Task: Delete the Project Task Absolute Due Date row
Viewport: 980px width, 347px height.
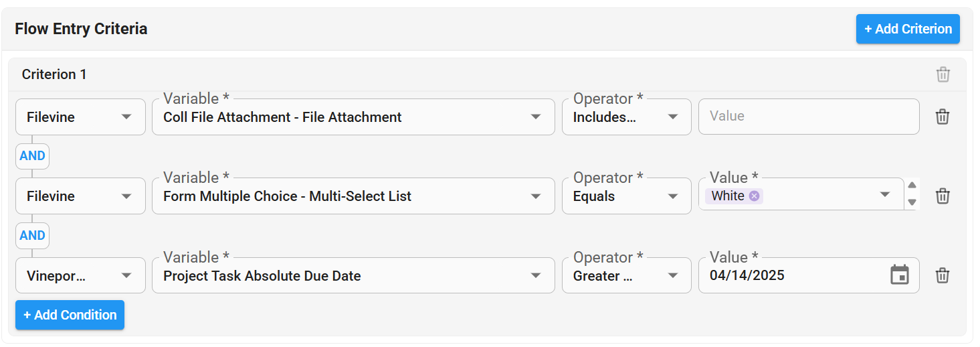Action: (943, 275)
